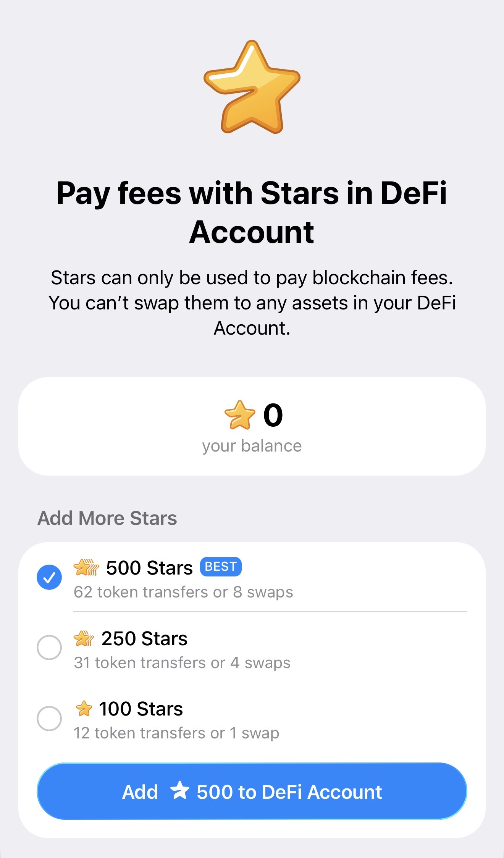Click the single star icon for 100 Stars

pyautogui.click(x=84, y=709)
